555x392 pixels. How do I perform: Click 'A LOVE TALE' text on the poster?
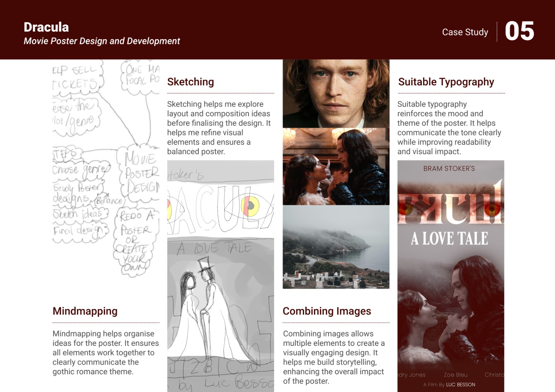450,238
